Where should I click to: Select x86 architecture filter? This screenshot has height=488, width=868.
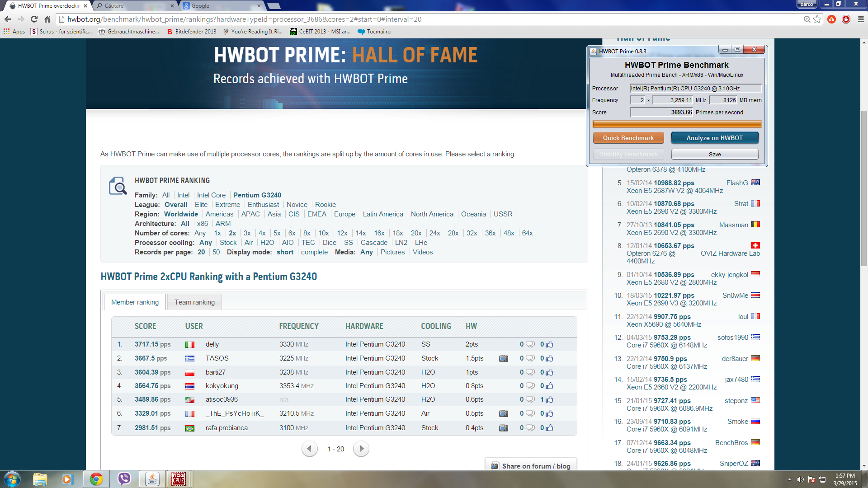coord(203,224)
